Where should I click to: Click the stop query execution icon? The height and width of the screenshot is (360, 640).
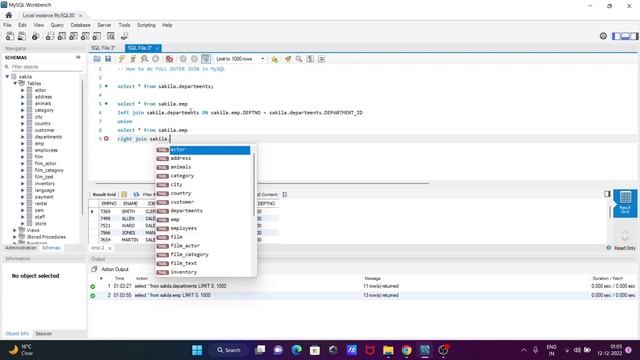[156, 59]
